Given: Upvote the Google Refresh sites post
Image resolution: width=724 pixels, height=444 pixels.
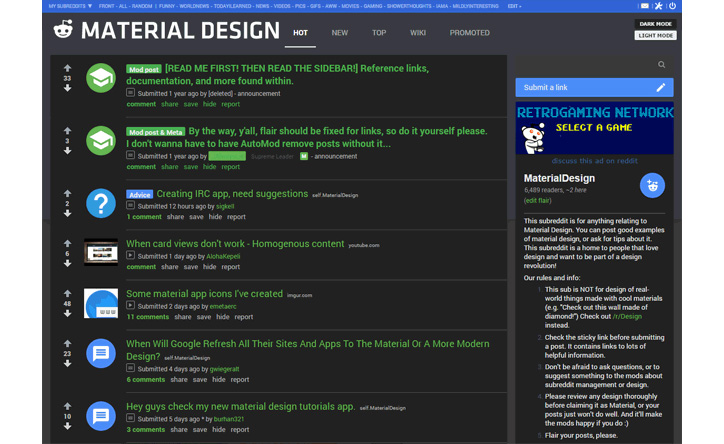Looking at the screenshot, I should click(67, 344).
